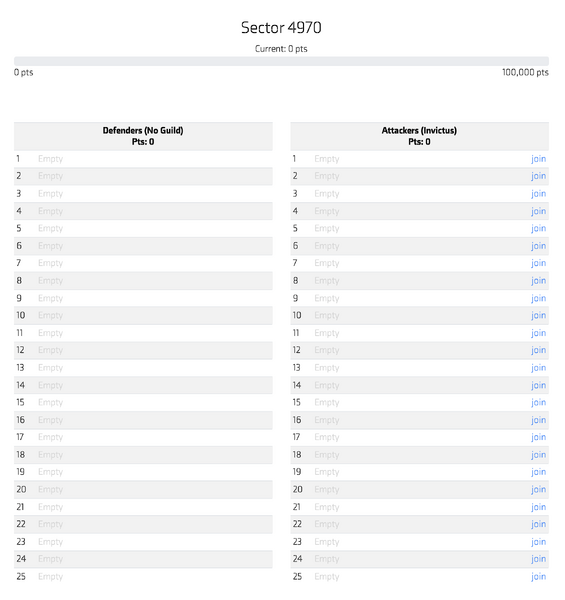
Task: Join attacker slot 9
Action: pyautogui.click(x=538, y=298)
